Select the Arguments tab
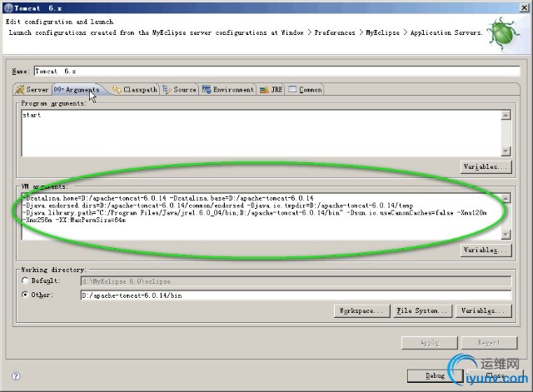Viewport: 533px width, 392px height. click(x=77, y=90)
